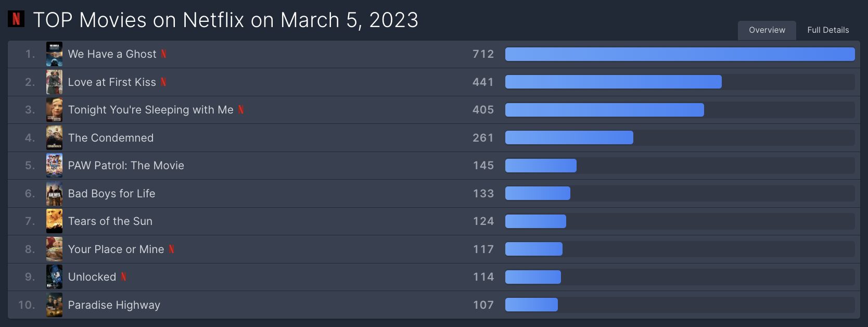Click Netflix badge beside Love at First Kiss

click(x=163, y=82)
